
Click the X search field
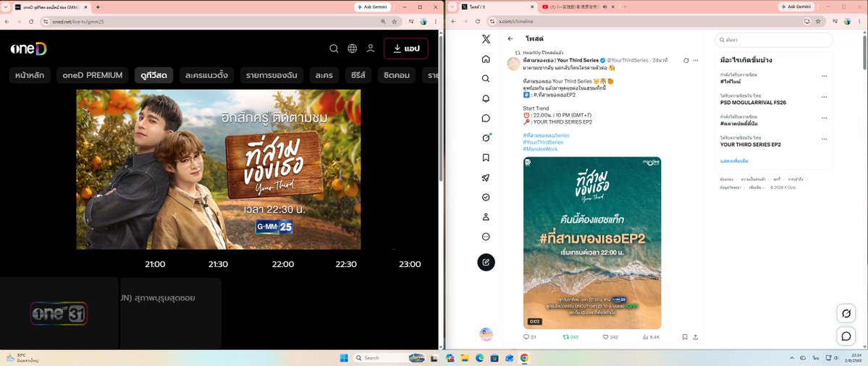point(774,40)
